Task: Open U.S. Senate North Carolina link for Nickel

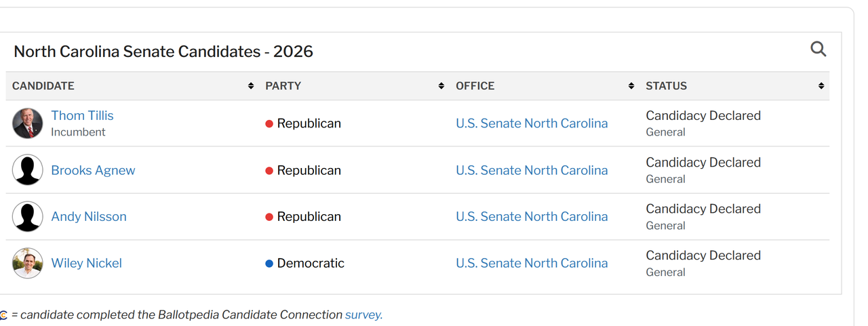Action: coord(532,263)
